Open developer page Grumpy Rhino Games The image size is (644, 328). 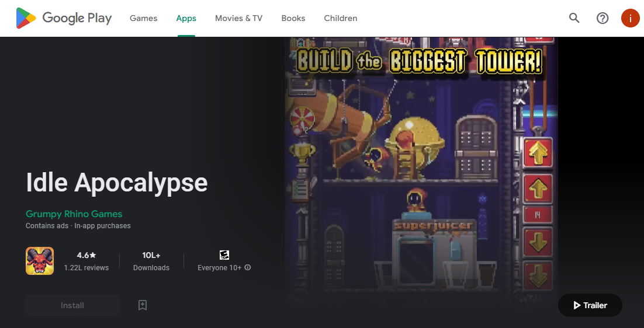(x=74, y=214)
